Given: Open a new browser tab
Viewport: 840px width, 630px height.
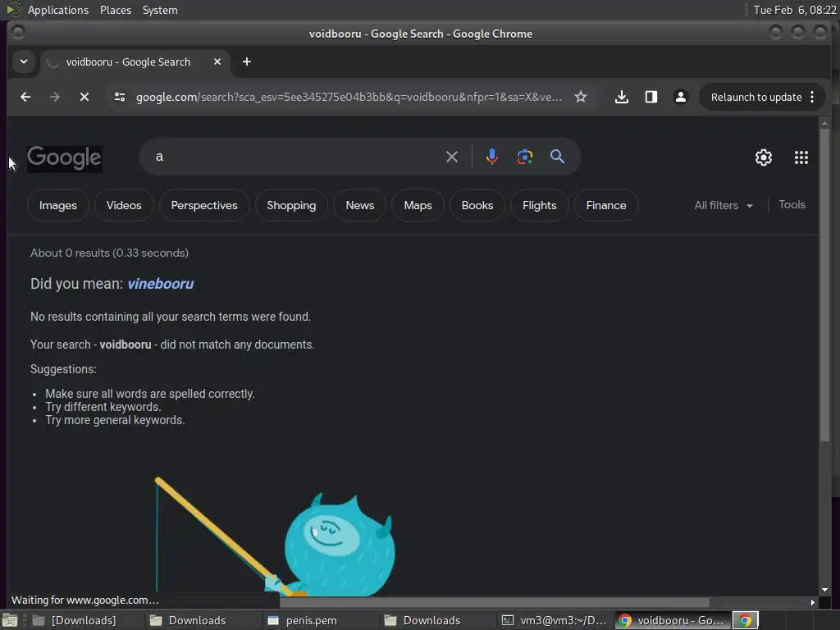Looking at the screenshot, I should [246, 62].
